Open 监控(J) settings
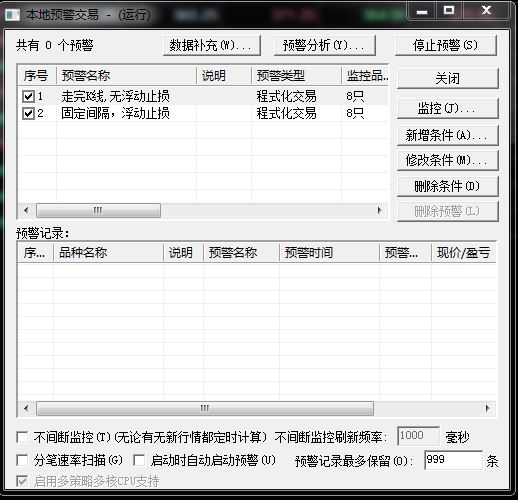The width and height of the screenshot is (518, 500). pyautogui.click(x=448, y=108)
